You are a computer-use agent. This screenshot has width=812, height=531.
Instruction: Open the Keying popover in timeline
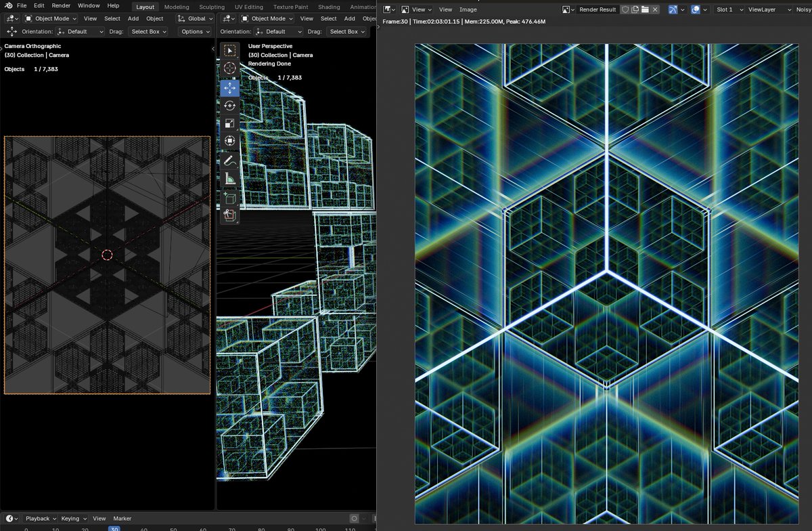73,518
